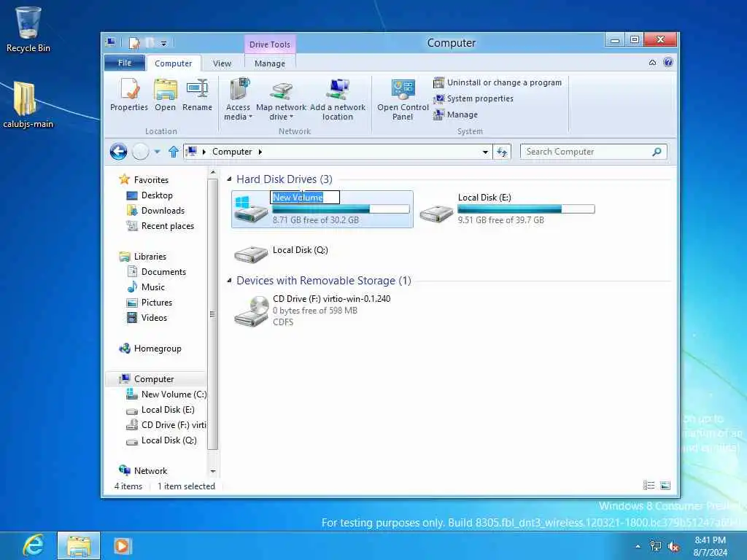
Task: Open System properties link
Action: pos(473,98)
